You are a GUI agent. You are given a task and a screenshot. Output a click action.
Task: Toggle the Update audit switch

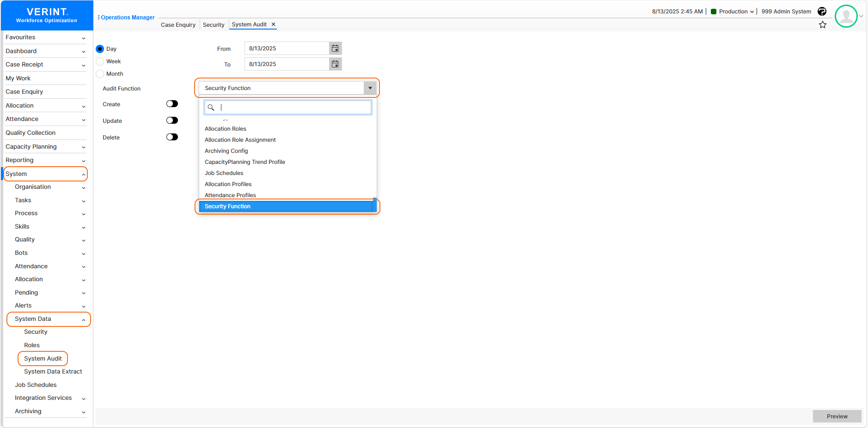click(x=172, y=121)
